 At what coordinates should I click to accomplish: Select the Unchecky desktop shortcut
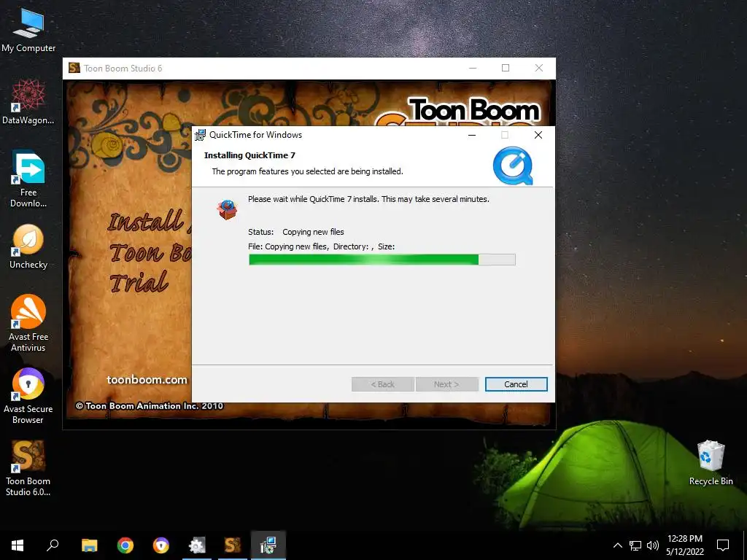tap(28, 246)
